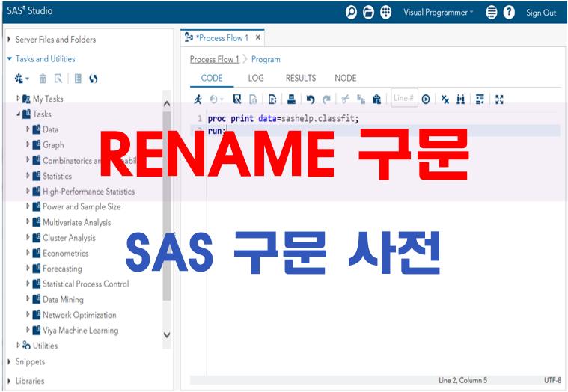Screen dimensions: 568x392
Task: Expand the Data task category arrow
Action: [x=28, y=129]
